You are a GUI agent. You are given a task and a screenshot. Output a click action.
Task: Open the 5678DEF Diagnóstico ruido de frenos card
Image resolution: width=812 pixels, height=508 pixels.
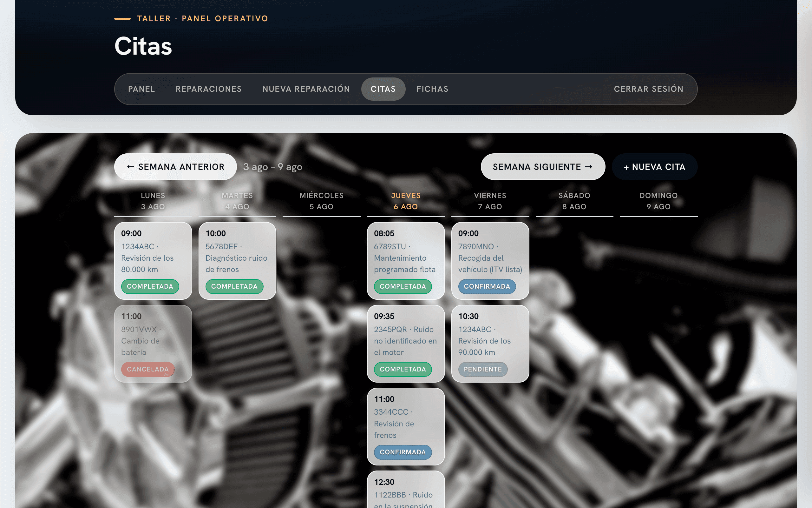237,261
